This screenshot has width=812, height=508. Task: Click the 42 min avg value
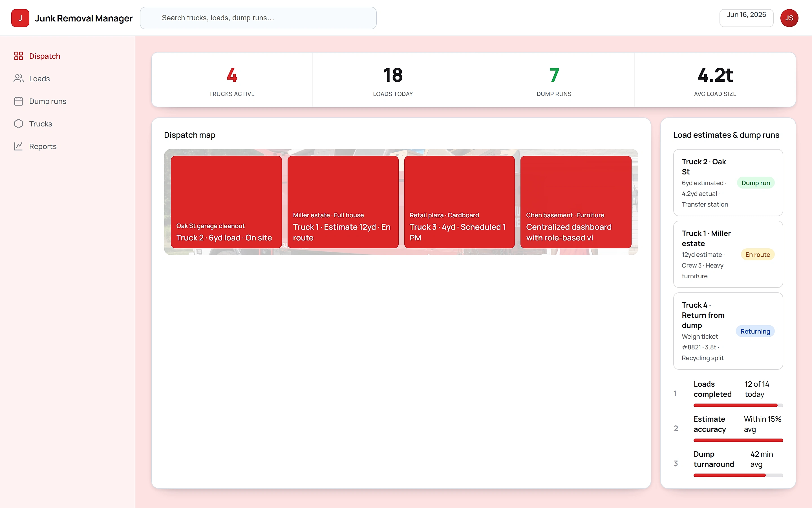point(762,459)
